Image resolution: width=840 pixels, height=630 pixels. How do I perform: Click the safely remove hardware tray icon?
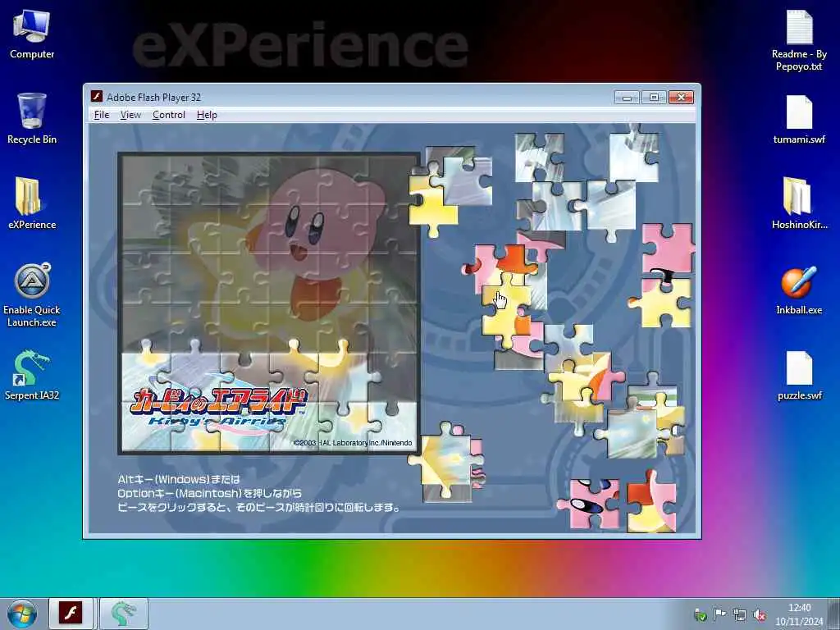pyautogui.click(x=701, y=614)
